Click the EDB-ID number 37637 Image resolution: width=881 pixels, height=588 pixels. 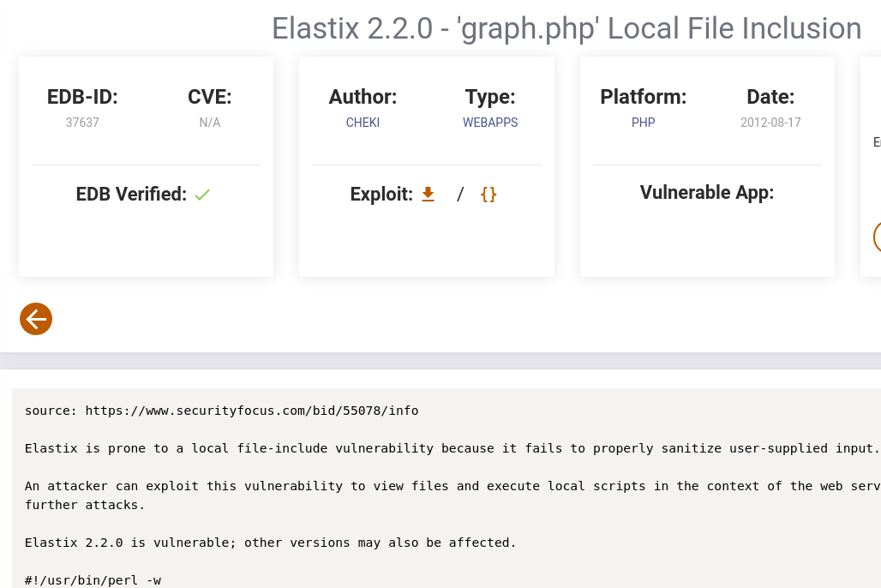tap(82, 123)
